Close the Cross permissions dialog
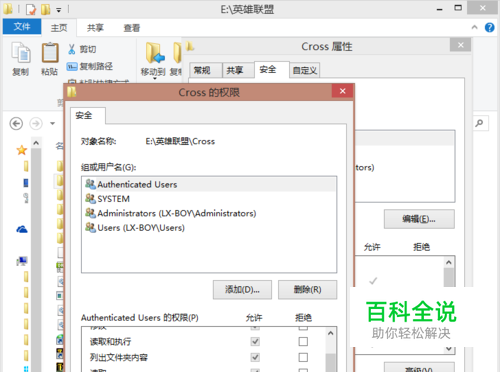Screen dimensions: 500x372 click(x=342, y=91)
